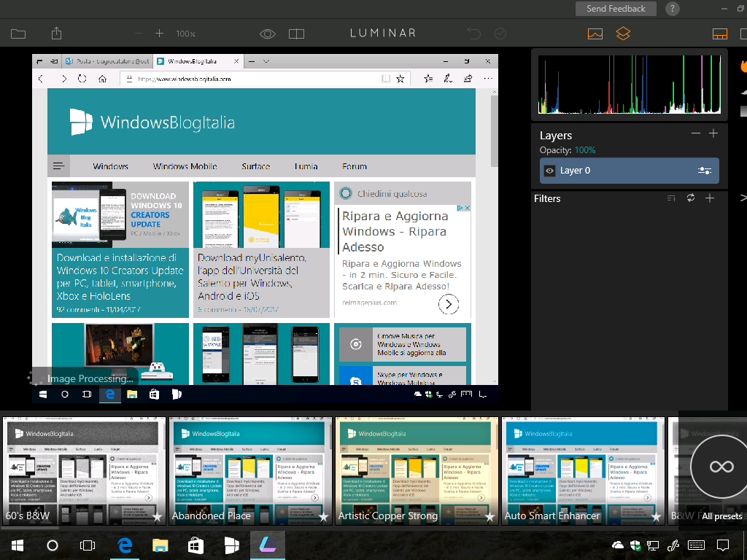Favorite the Abandoned Place preset star

coord(323,517)
